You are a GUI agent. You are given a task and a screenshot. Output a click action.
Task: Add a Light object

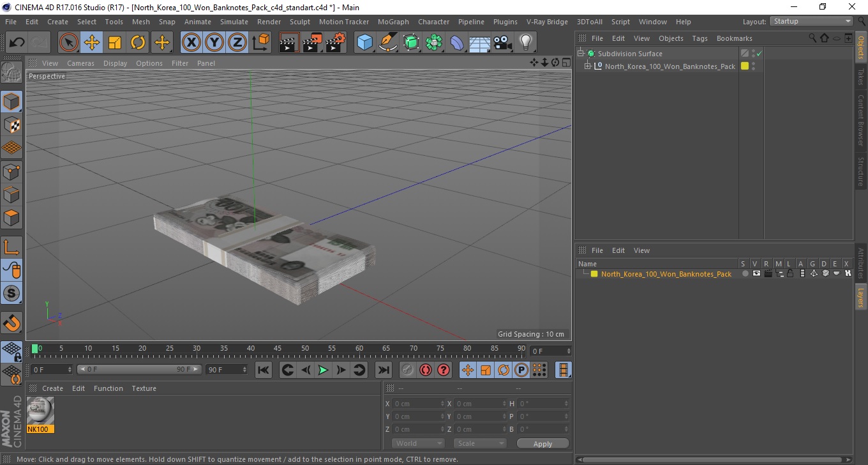point(525,43)
